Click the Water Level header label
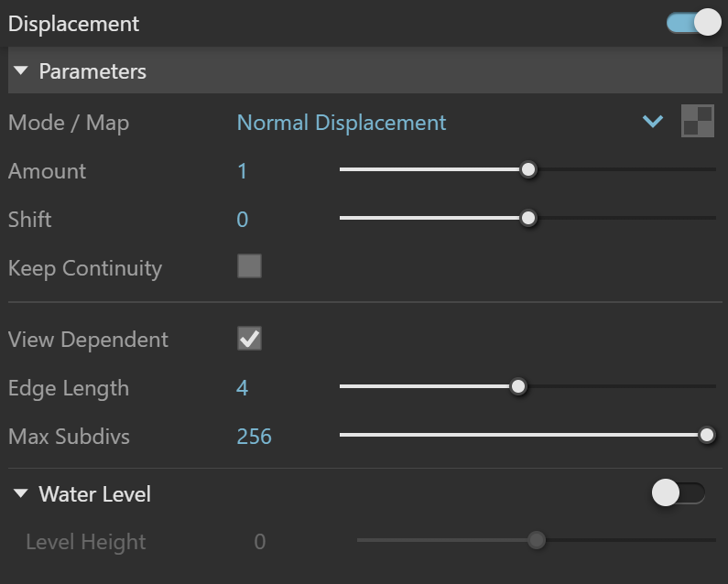This screenshot has height=584, width=728. coord(94,494)
